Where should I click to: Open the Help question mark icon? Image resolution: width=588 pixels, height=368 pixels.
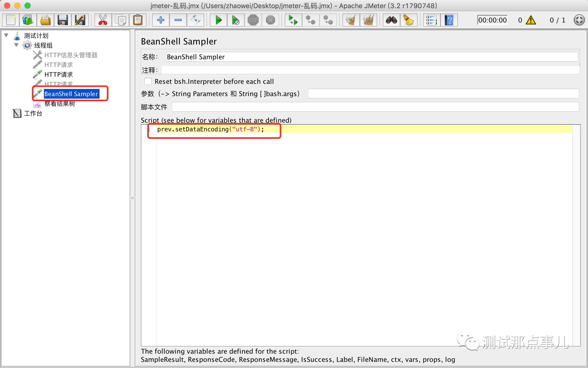coord(449,20)
